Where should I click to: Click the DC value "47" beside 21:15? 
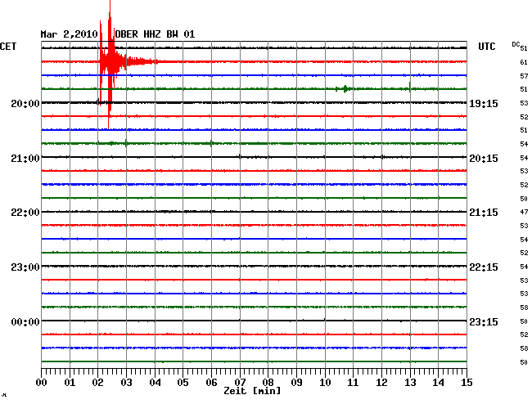coord(524,212)
